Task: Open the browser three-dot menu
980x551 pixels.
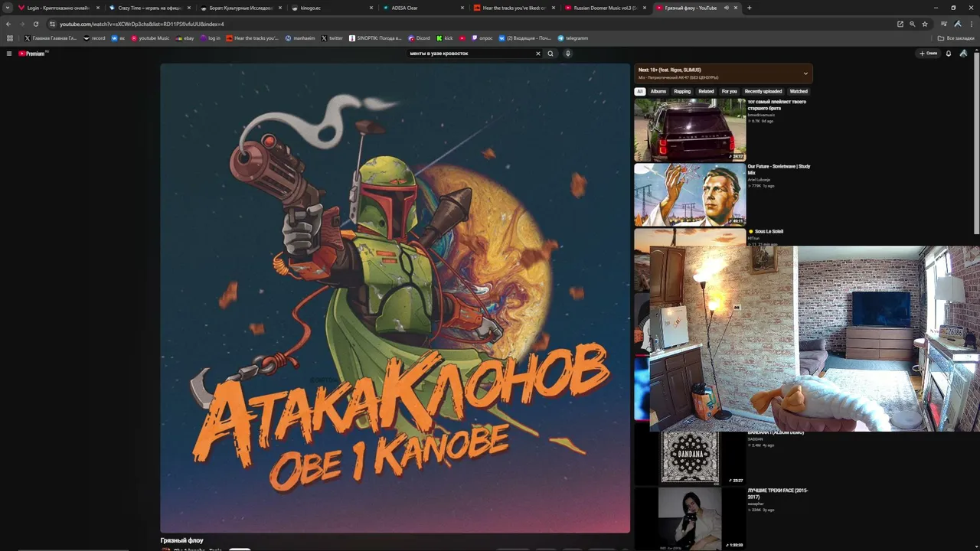Action: tap(972, 24)
